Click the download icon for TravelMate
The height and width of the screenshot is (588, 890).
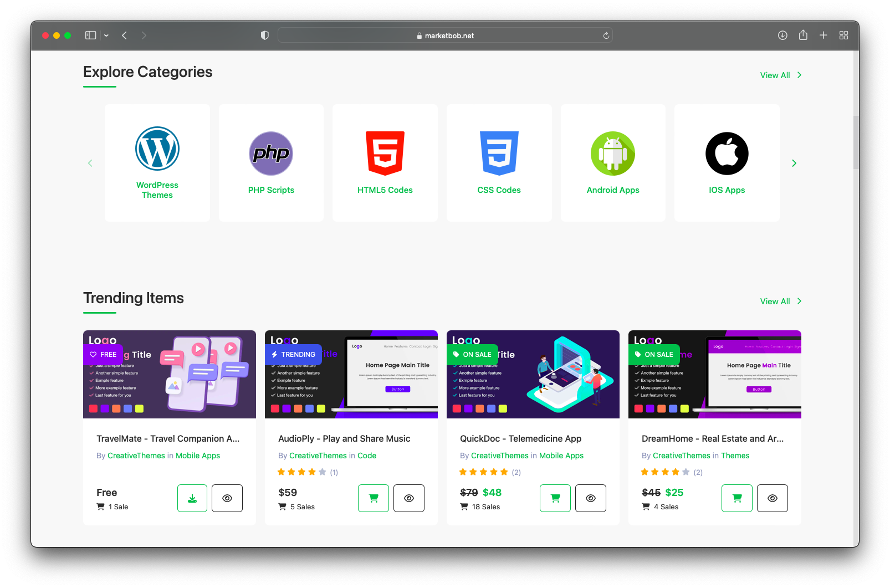tap(192, 498)
